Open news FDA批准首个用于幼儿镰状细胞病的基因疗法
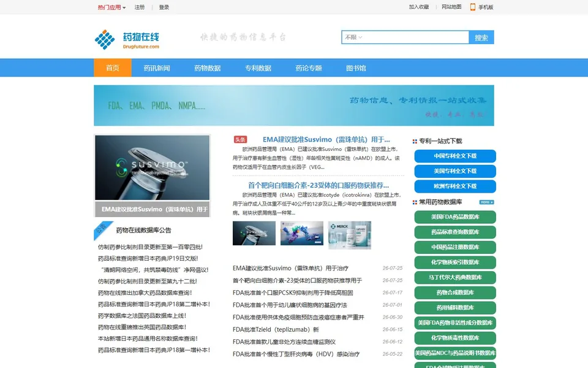This screenshot has width=588, height=368. tap(290, 305)
